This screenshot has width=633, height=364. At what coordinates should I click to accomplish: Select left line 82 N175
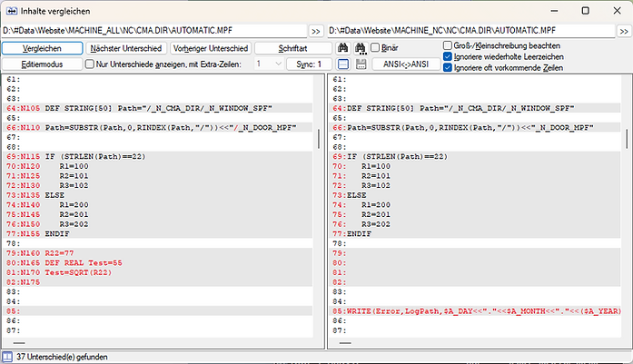[157, 282]
